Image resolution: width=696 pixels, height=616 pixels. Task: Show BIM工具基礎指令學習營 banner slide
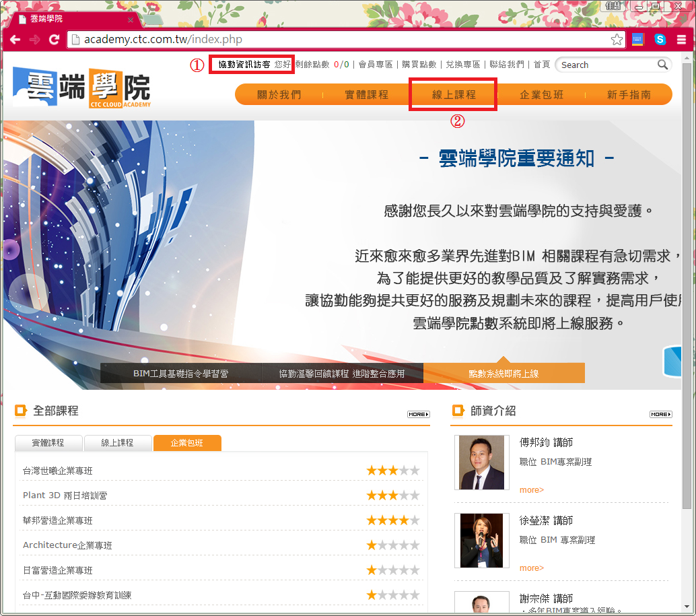(x=180, y=374)
